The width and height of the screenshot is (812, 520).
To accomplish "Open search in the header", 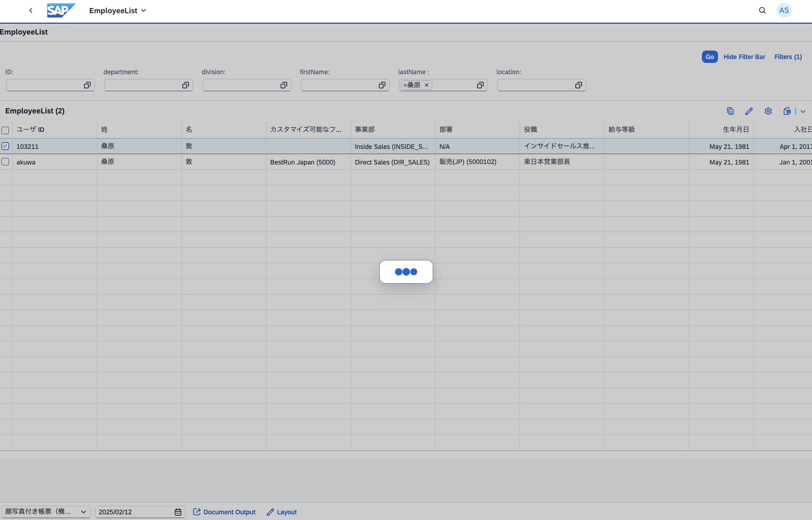I will (762, 10).
